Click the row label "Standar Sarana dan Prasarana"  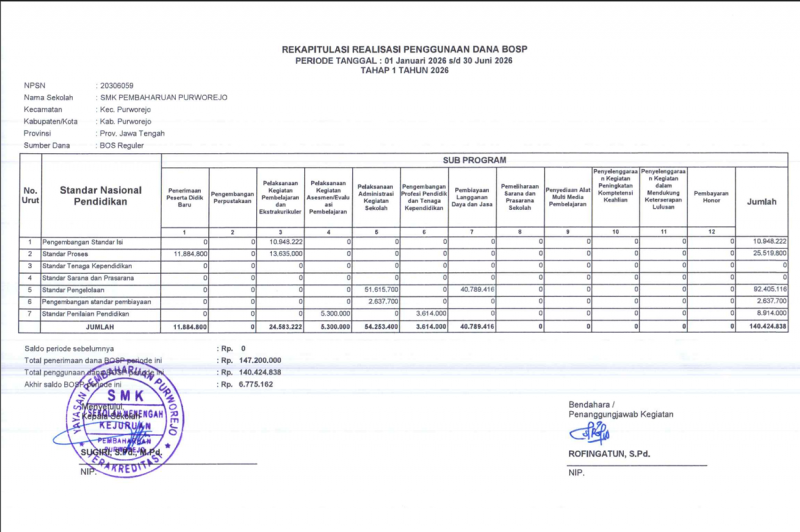[x=88, y=278]
